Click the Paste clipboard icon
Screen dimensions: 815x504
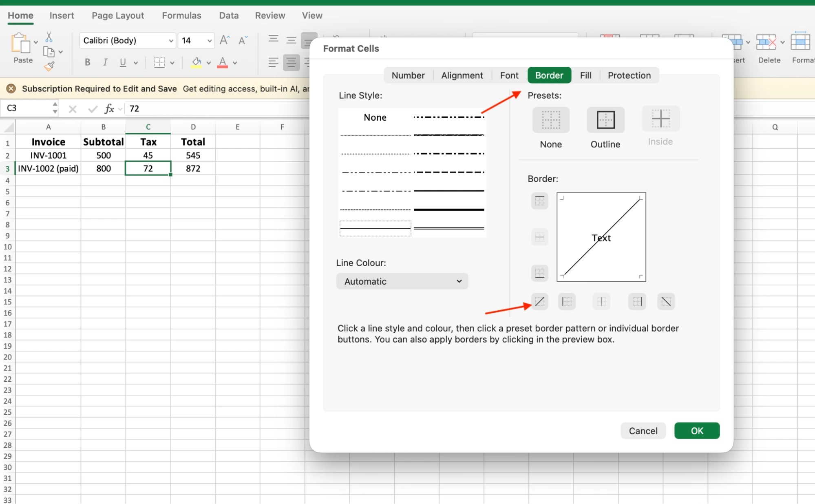[x=20, y=43]
